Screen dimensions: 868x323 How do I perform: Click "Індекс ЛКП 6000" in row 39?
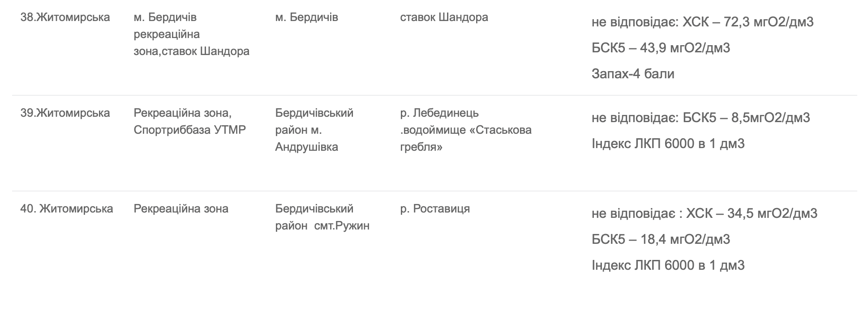tap(668, 144)
